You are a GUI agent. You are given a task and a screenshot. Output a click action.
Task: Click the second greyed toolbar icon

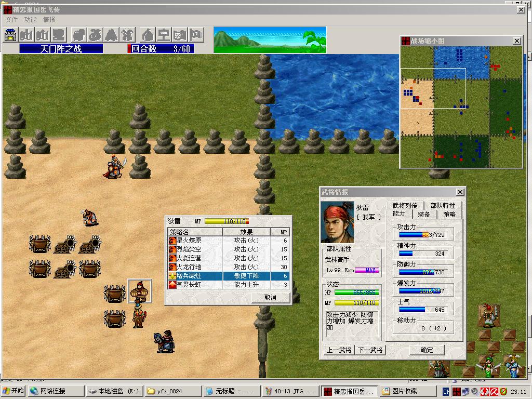point(26,35)
